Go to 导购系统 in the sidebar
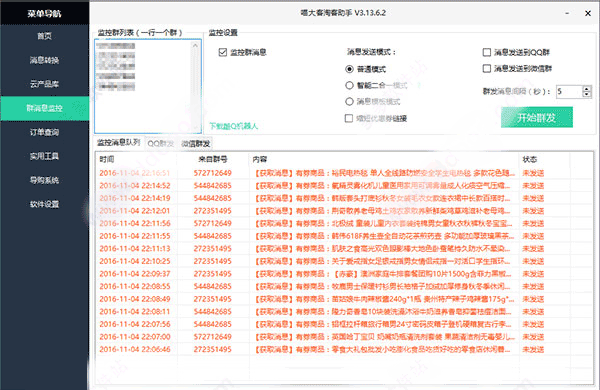 pyautogui.click(x=44, y=180)
